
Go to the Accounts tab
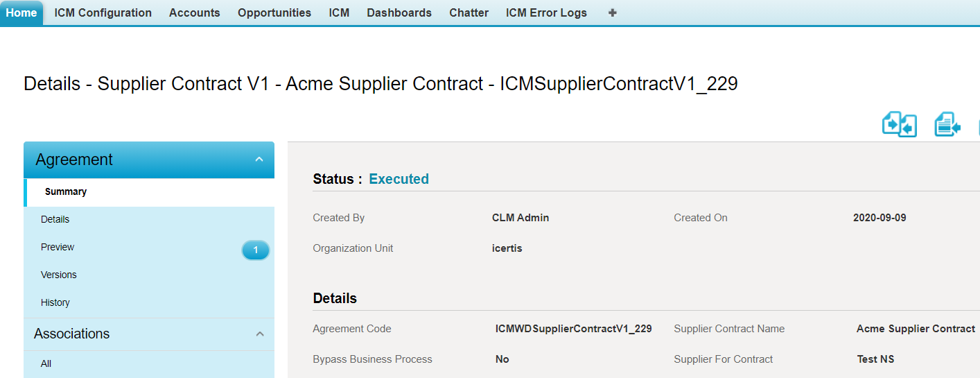pos(194,12)
